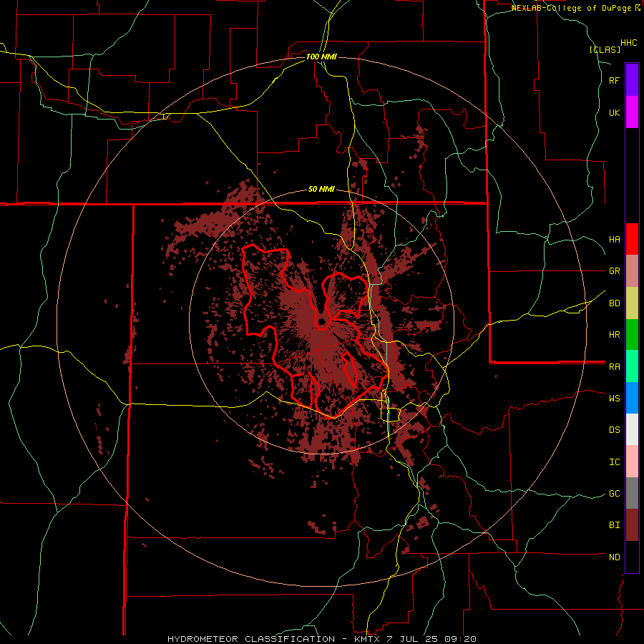Click the DS white legend swatch
The image size is (644, 644).
pyautogui.click(x=632, y=429)
